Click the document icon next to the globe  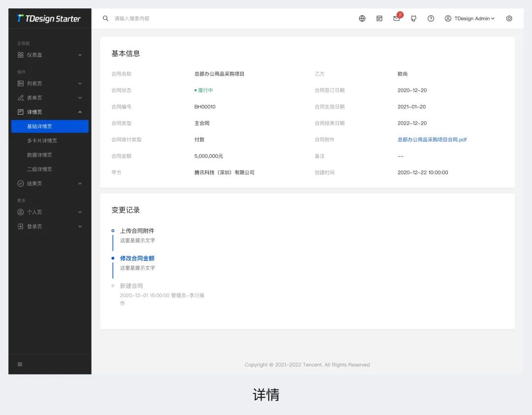[379, 18]
